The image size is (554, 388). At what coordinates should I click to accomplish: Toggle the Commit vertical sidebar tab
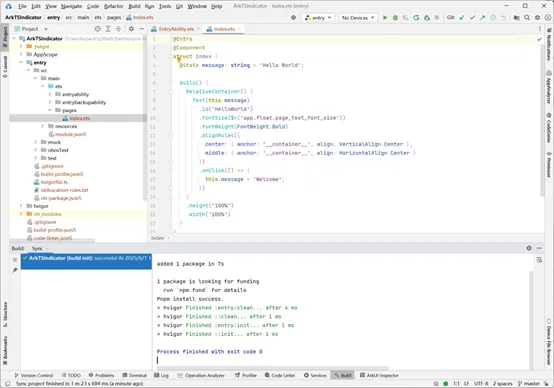point(5,67)
